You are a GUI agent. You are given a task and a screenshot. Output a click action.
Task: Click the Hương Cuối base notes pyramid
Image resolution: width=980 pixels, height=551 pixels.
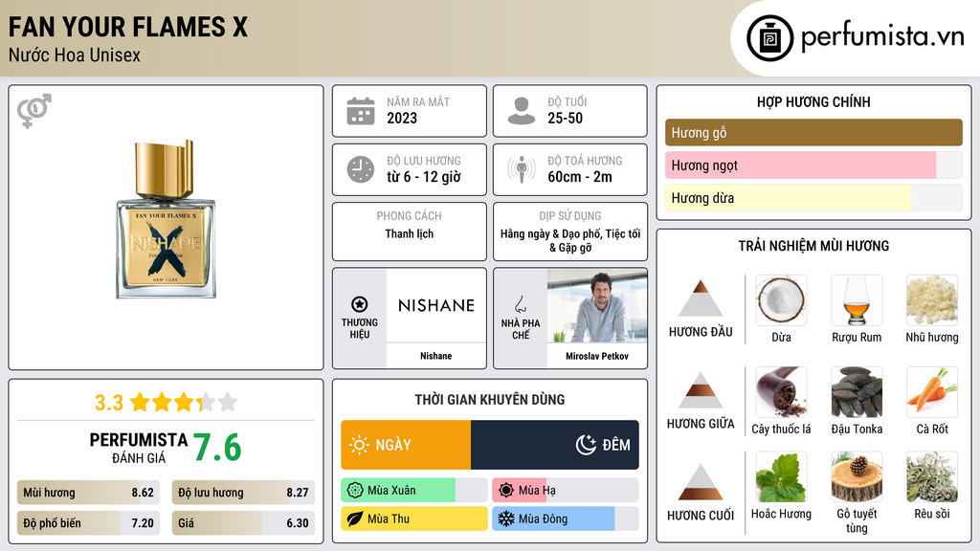(x=701, y=482)
